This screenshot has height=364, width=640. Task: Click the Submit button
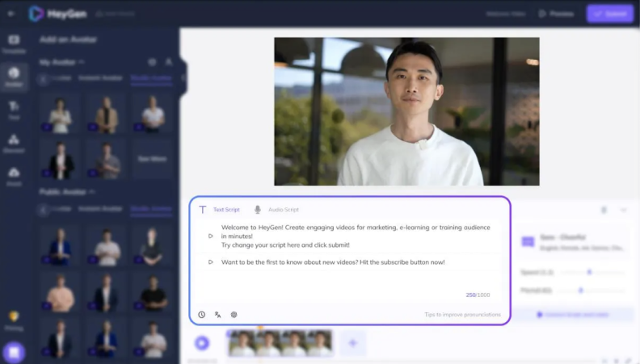point(610,14)
